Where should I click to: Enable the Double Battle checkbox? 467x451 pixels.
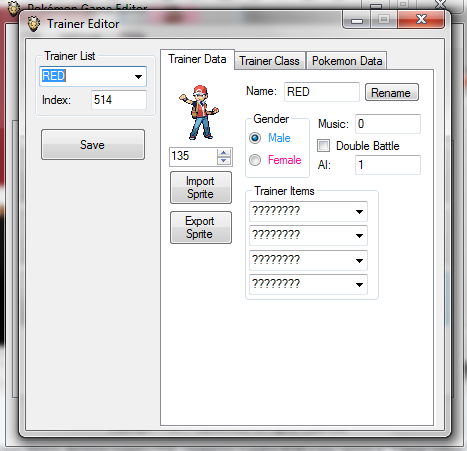pos(323,146)
